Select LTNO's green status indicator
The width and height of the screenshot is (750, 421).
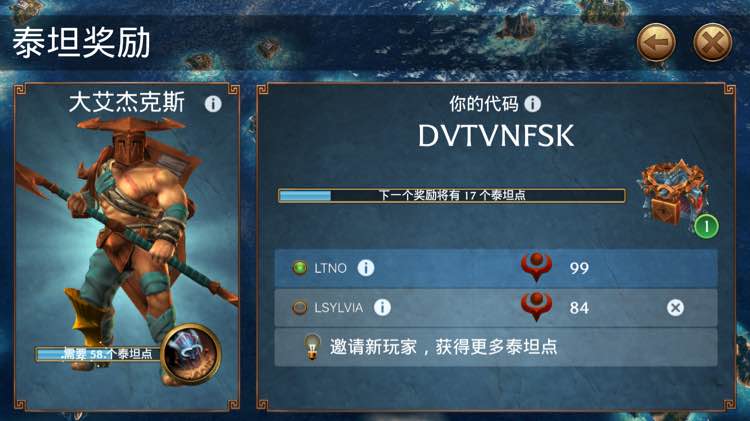coord(300,268)
